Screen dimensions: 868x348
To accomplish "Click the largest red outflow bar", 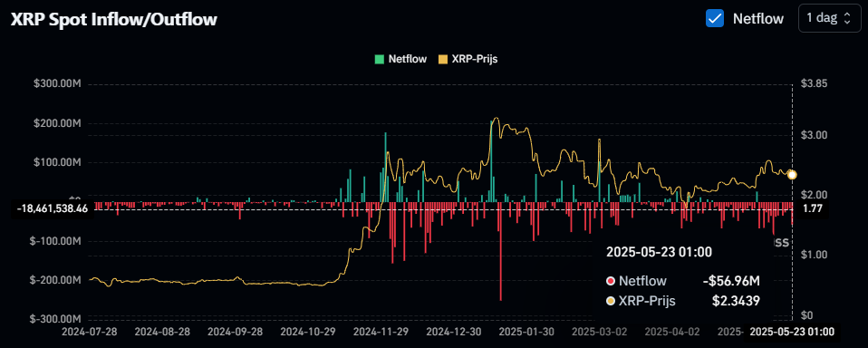I will coord(500,252).
